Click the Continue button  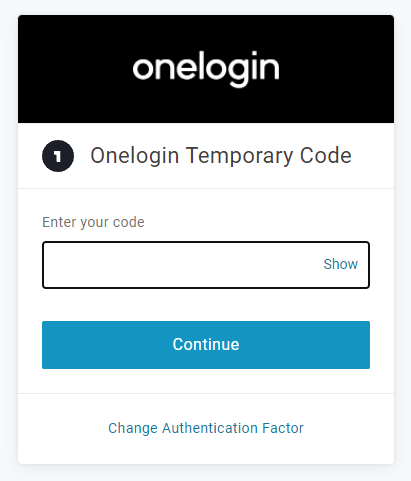[206, 345]
